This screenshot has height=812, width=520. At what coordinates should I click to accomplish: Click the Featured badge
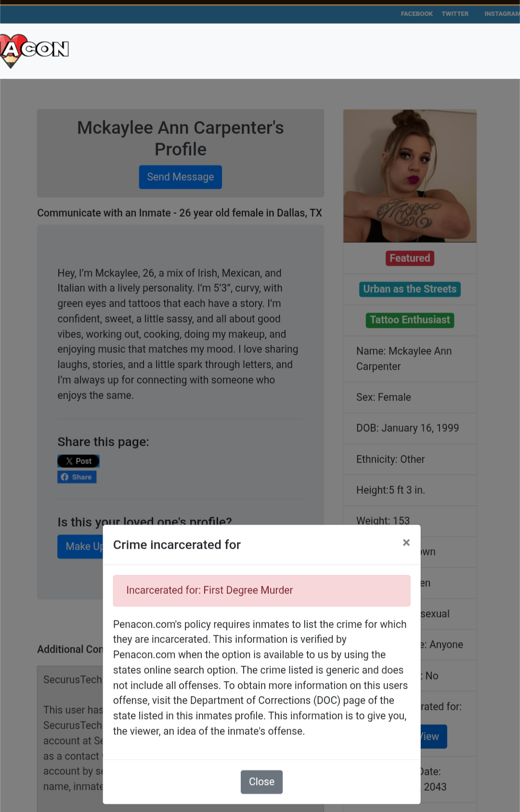click(410, 258)
